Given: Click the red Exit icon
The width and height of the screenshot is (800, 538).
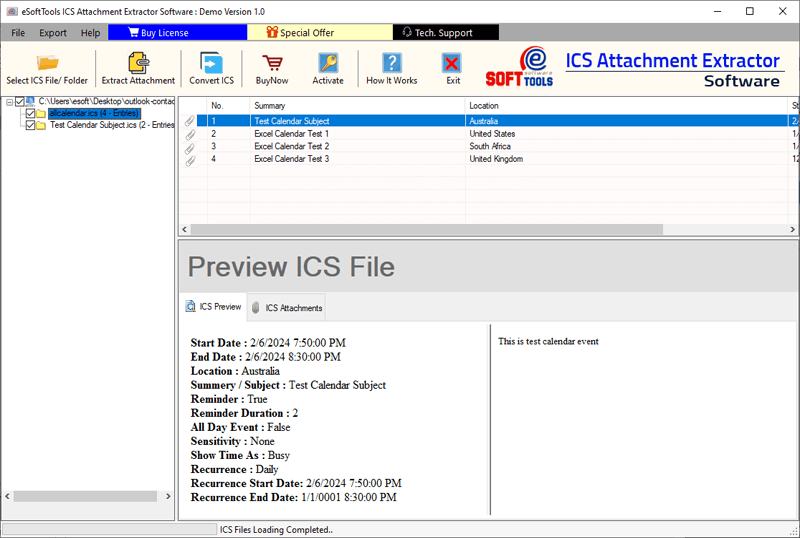Looking at the screenshot, I should tap(452, 64).
